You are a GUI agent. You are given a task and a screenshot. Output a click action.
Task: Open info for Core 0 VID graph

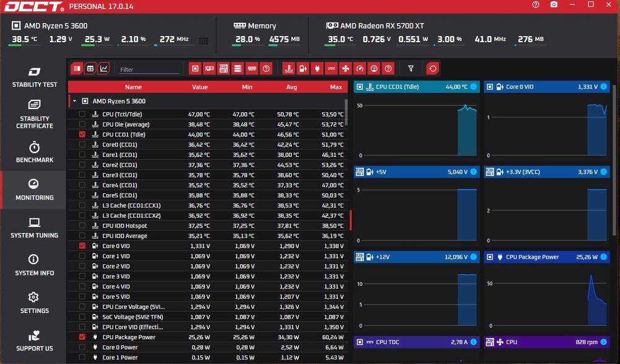click(x=603, y=87)
